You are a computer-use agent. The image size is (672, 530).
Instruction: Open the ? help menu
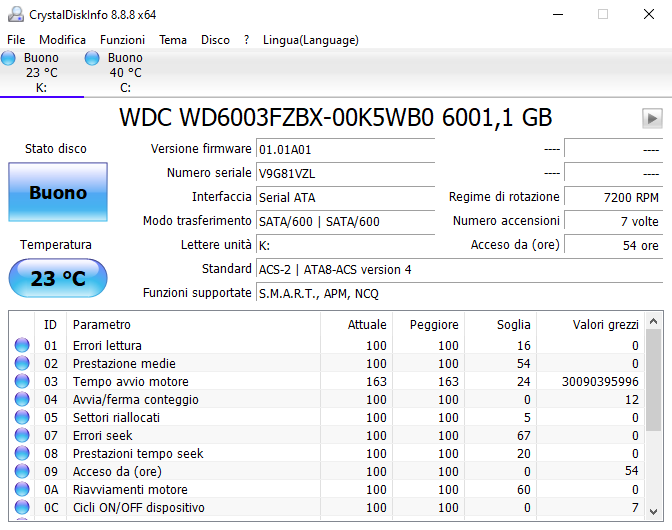[246, 40]
